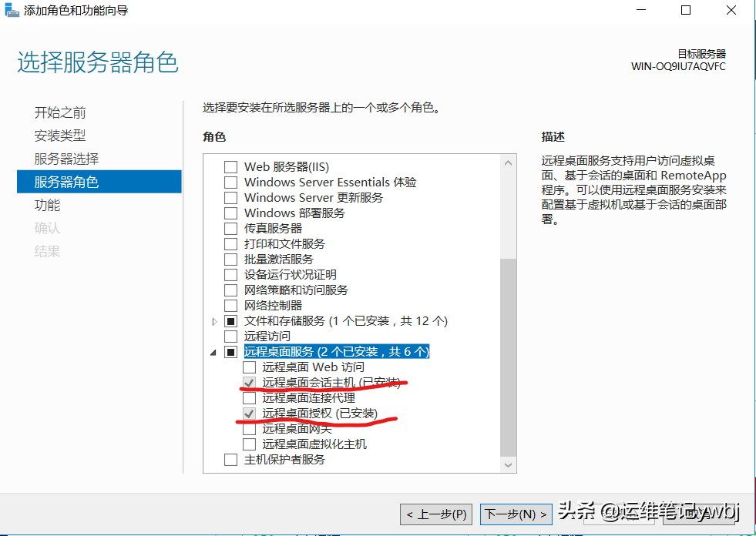Select the 服务器角色 wizard step
The image size is (756, 536).
(x=99, y=182)
